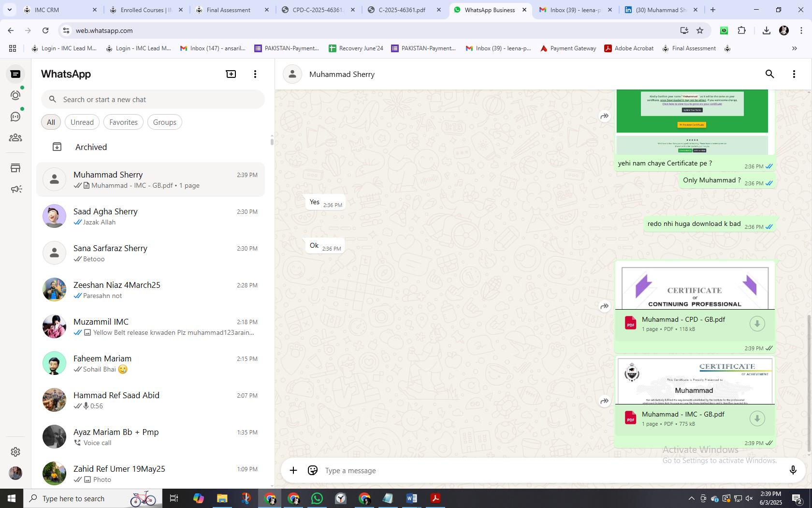Open the Saad Agha Sherry chat

pos(150,216)
